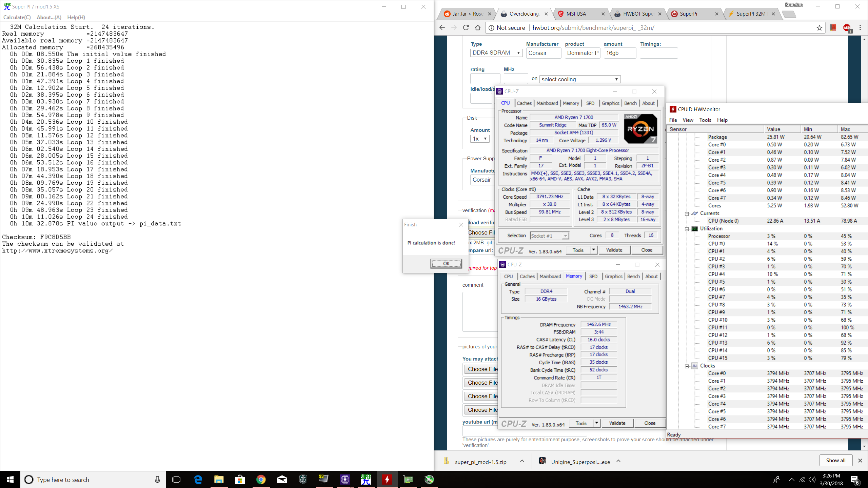
Task: Click the MHz input field
Action: (516, 79)
